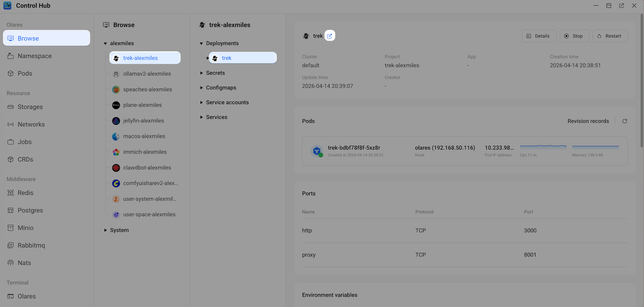The width and height of the screenshot is (644, 307).
Task: Click the jellyfin-alexmiles app icon
Action: click(116, 121)
